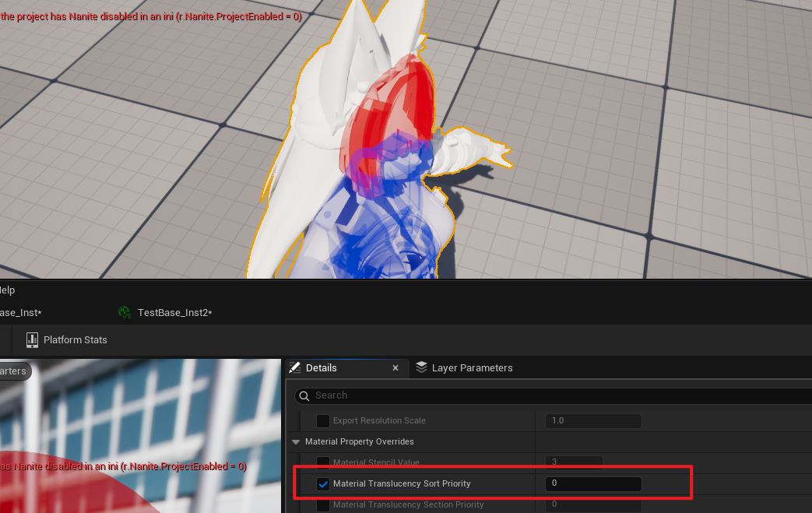812x513 pixels.
Task: Tick Material Translucency Section Priority checkbox
Action: coord(323,504)
